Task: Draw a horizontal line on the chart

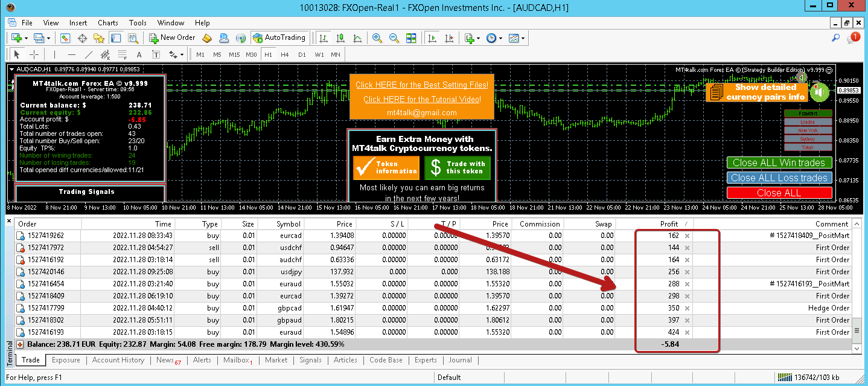Action: (71, 54)
